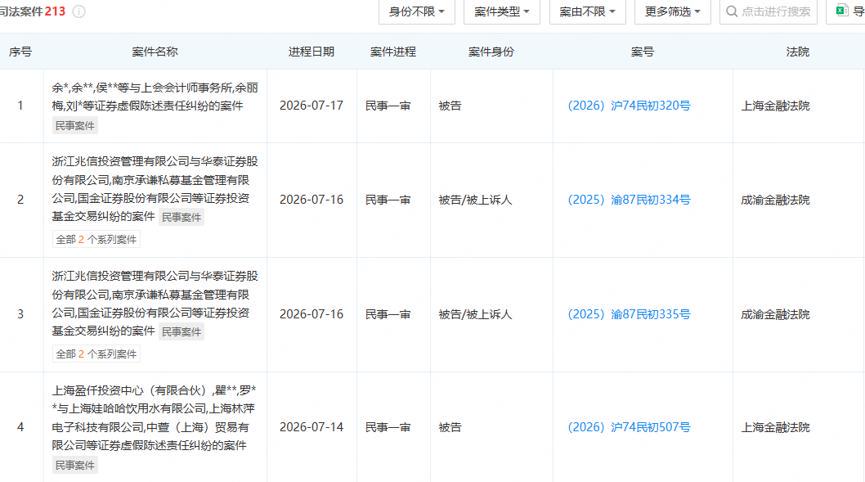865x482 pixels.
Task: Click 民事一审 in row 4
Action: tap(388, 427)
